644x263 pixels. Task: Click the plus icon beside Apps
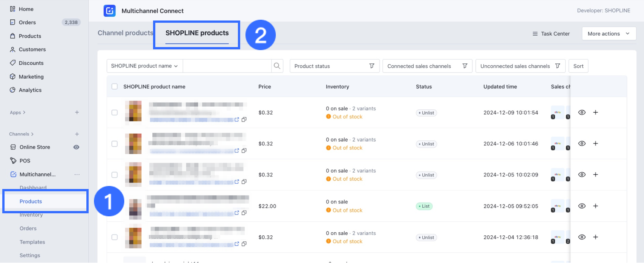click(x=77, y=112)
